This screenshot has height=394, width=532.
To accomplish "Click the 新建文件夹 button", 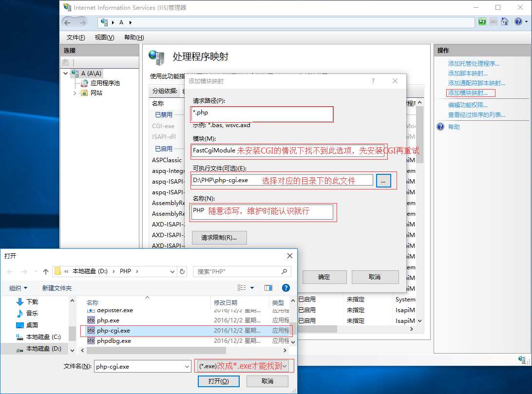I will click(x=57, y=288).
